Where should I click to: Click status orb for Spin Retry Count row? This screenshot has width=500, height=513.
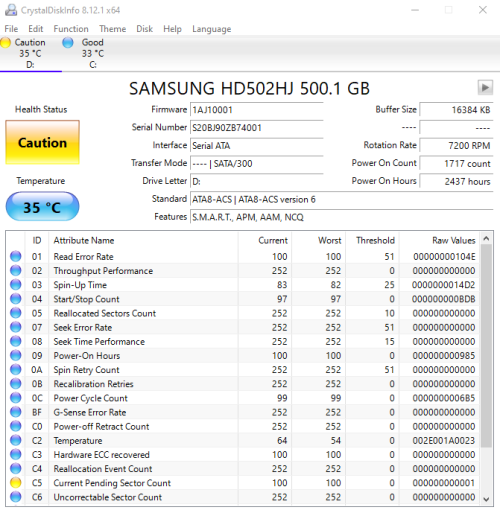16,369
